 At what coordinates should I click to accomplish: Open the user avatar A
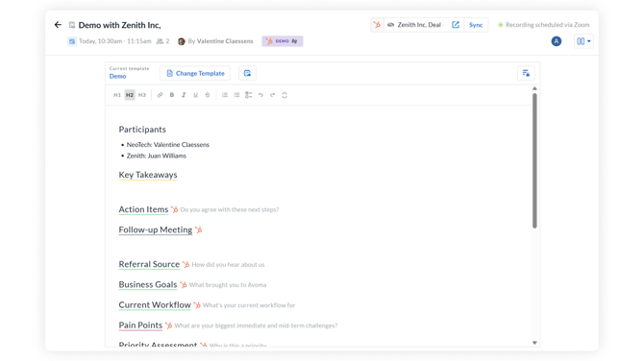[557, 41]
